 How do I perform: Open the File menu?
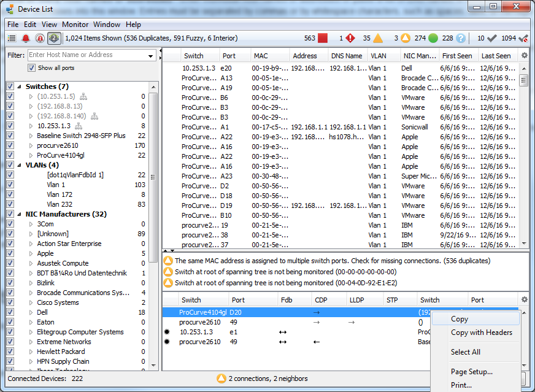pos(13,25)
